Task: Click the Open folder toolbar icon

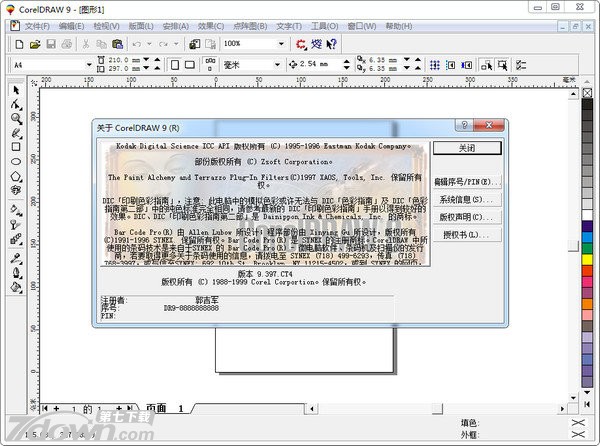Action: coord(35,44)
